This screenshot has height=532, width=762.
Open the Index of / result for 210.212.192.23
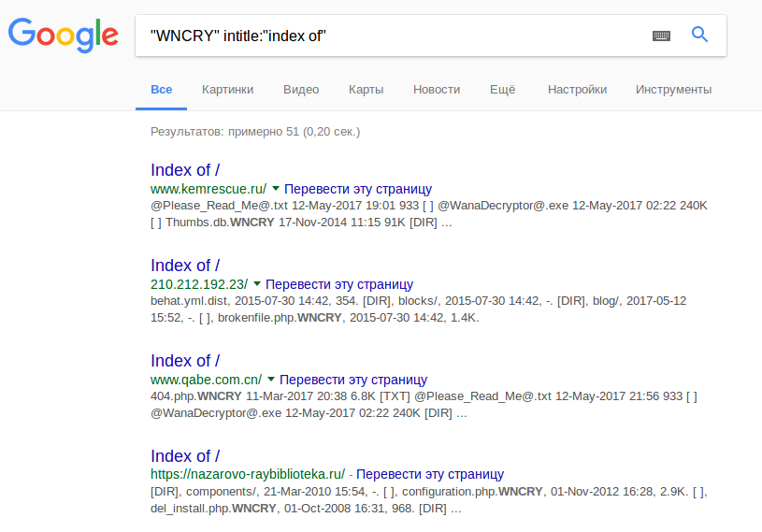click(x=185, y=266)
